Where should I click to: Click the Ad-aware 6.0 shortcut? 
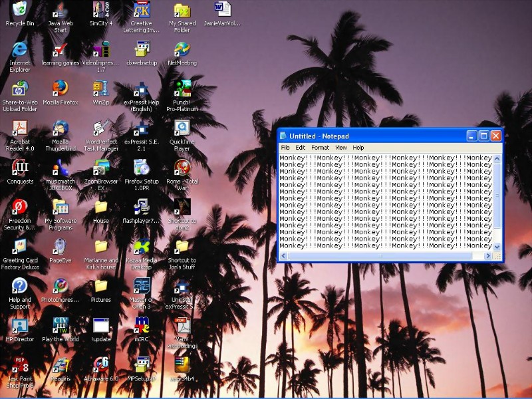coord(101,364)
